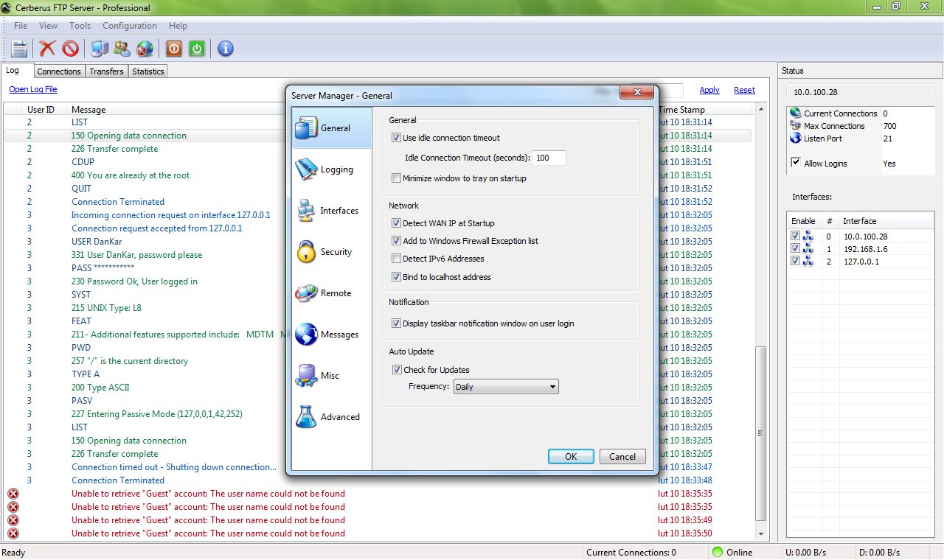
Task: Toggle Bind to localhost address checkbox
Action: coord(397,277)
